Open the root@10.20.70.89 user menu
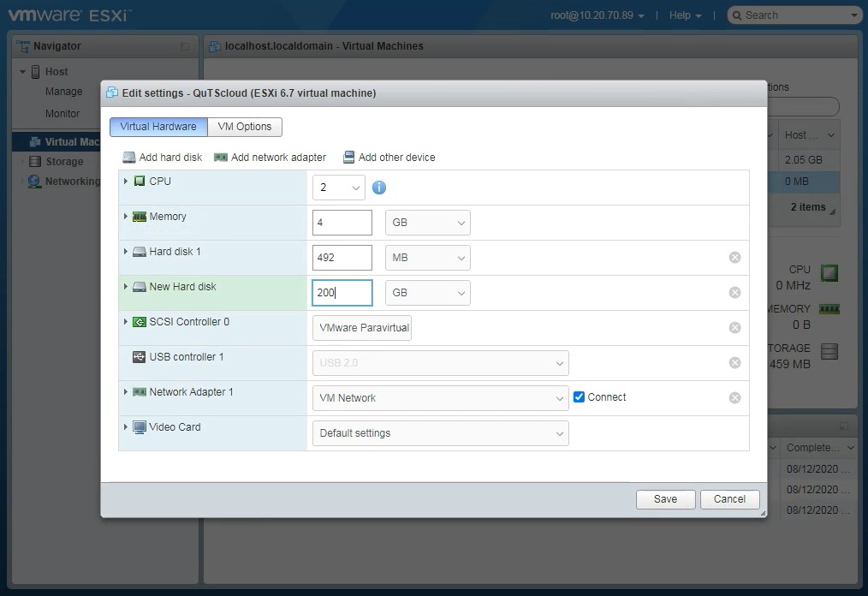Screen dimensions: 868x596 (x=597, y=15)
